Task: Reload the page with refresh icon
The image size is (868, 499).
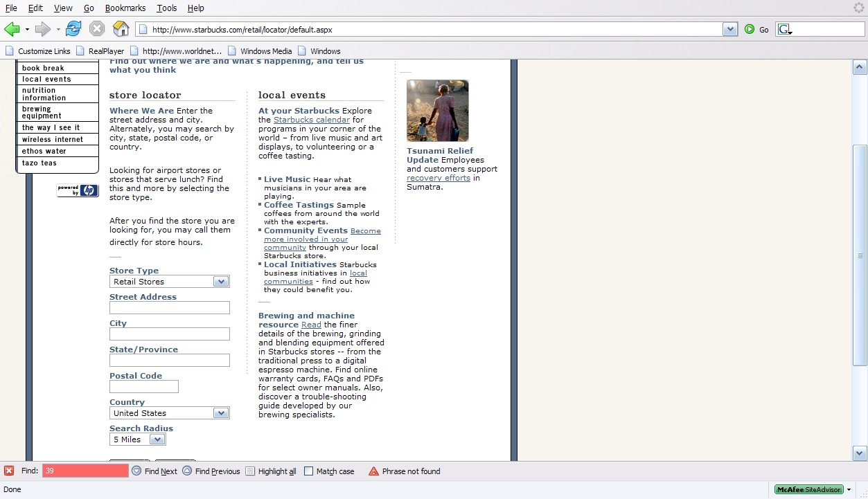Action: (73, 29)
